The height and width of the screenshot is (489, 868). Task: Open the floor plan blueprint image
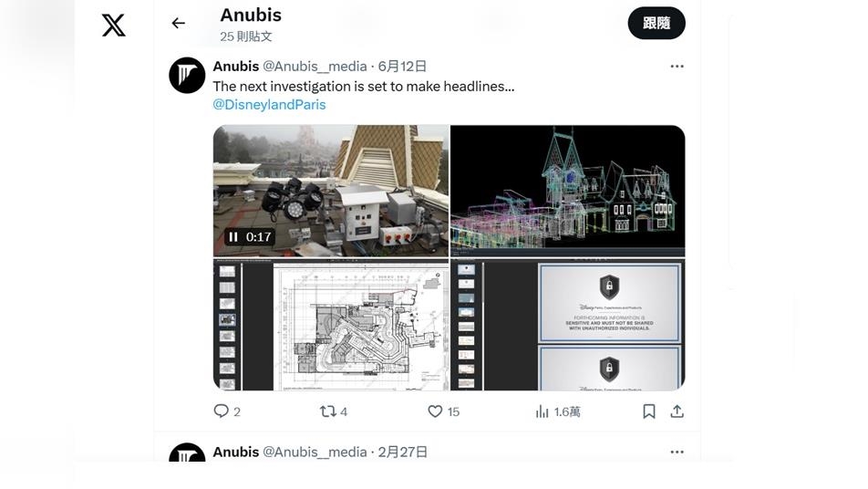coord(330,325)
